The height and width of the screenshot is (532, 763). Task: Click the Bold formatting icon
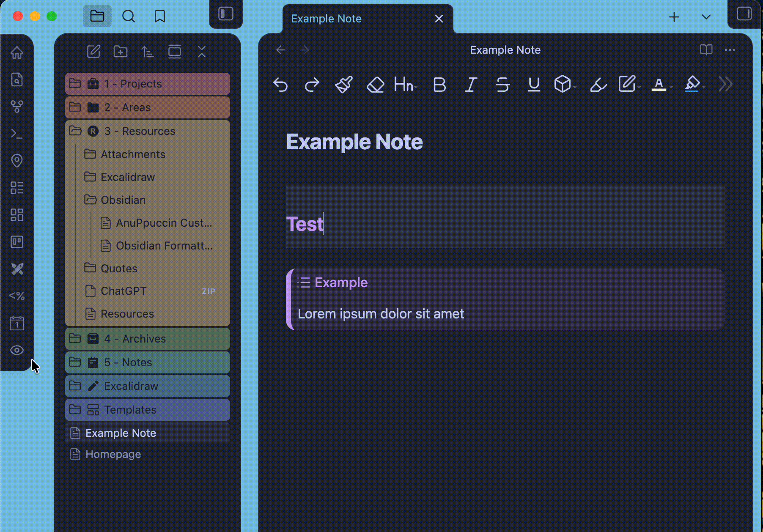tap(439, 85)
